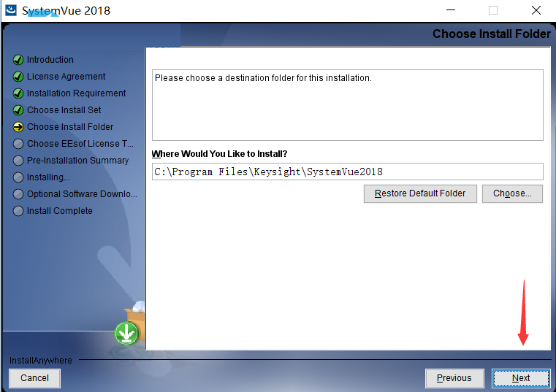Click the checkmark icon next to License Agreement
Screen dimensions: 556x392
(18, 77)
